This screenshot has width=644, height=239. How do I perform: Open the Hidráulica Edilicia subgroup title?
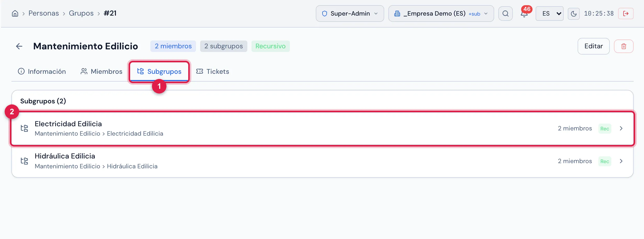point(65,156)
